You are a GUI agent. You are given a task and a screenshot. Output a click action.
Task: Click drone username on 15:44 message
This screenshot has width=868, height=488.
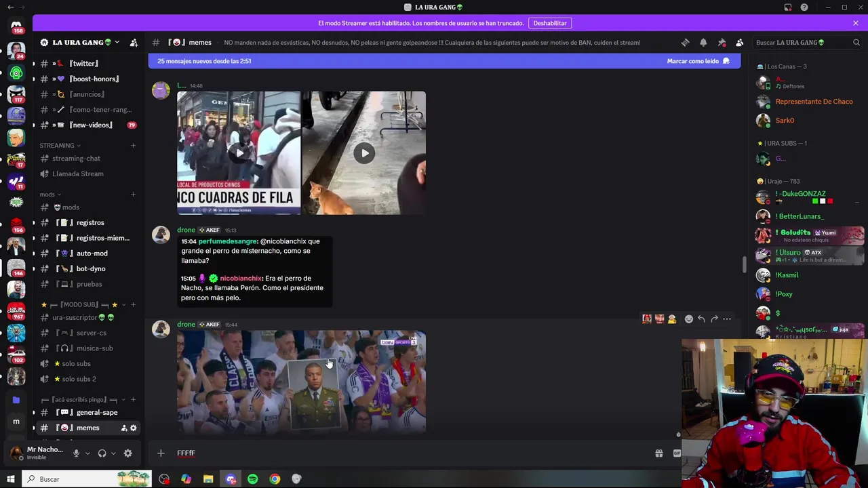tap(186, 325)
